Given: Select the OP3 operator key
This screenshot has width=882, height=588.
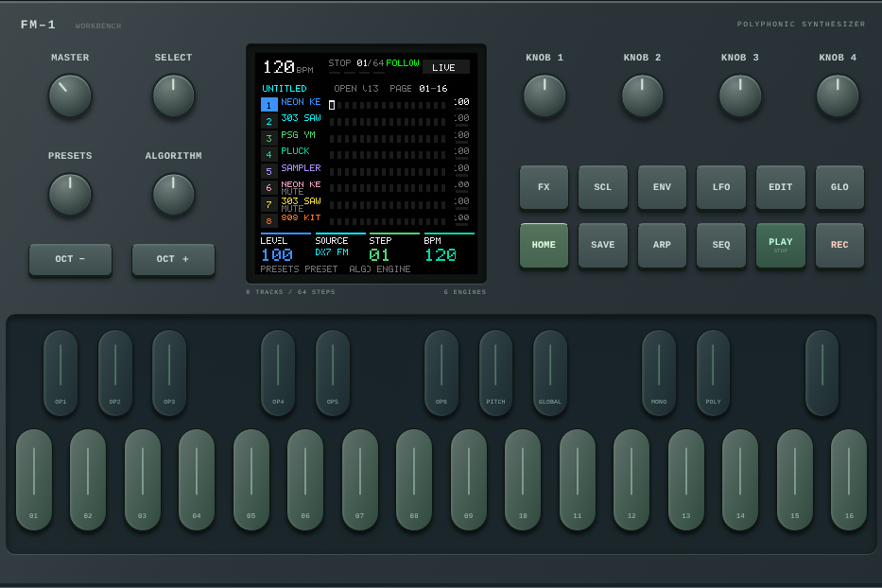Looking at the screenshot, I should [169, 372].
